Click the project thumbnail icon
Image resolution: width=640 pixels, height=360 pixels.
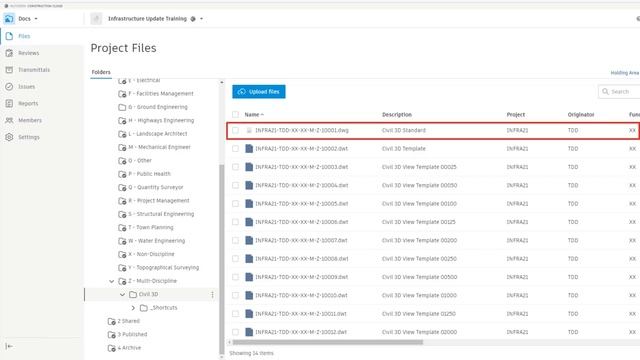[96, 18]
